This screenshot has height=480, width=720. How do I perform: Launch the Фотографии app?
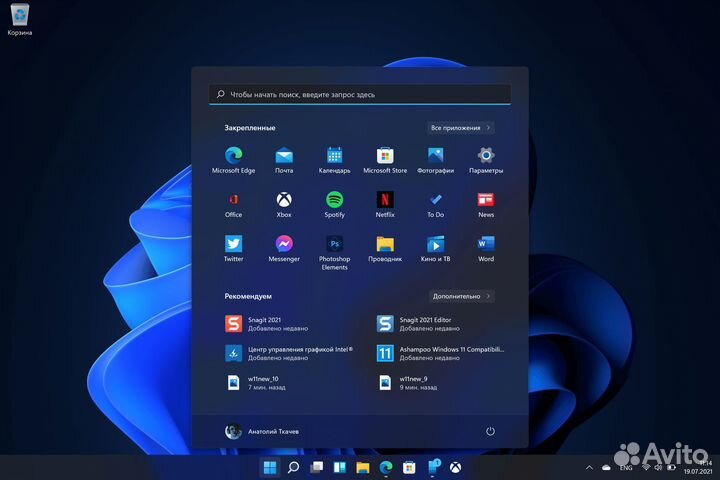[435, 160]
